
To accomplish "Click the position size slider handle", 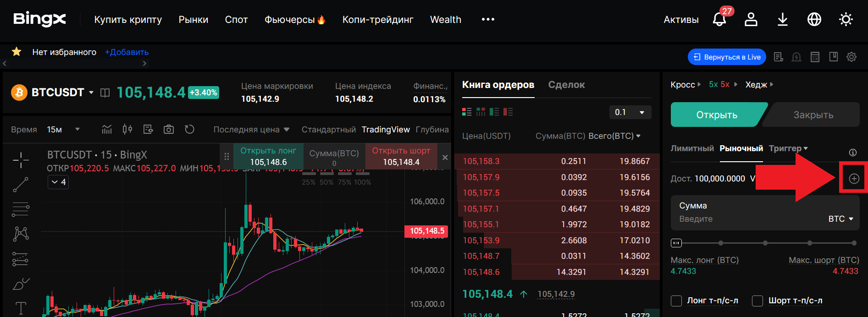I will click(676, 243).
